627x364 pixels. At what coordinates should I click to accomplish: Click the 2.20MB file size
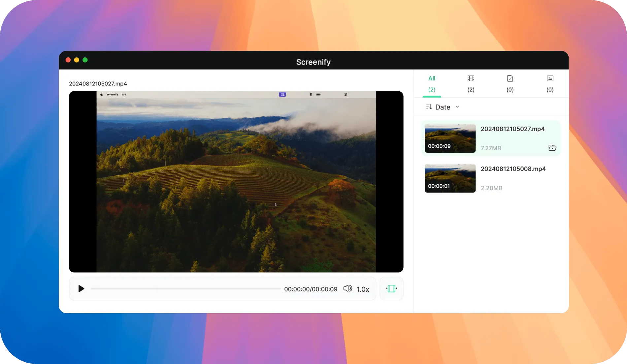(x=491, y=188)
